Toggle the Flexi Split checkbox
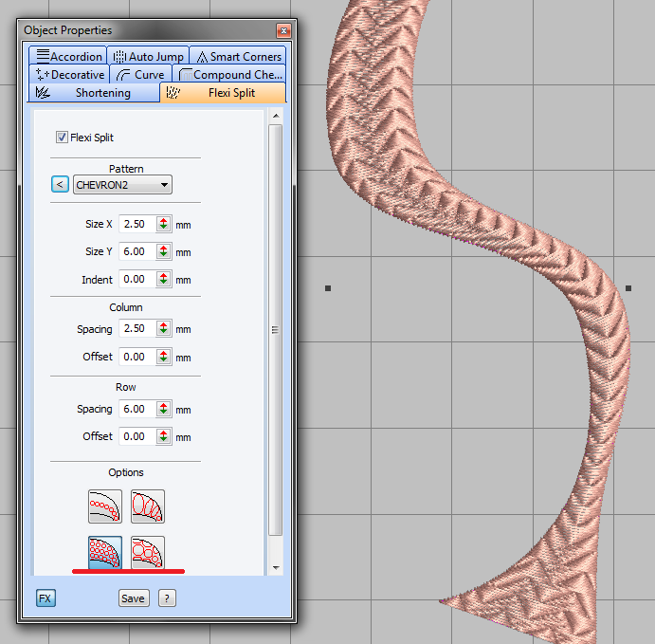The height and width of the screenshot is (644, 655). tap(63, 138)
